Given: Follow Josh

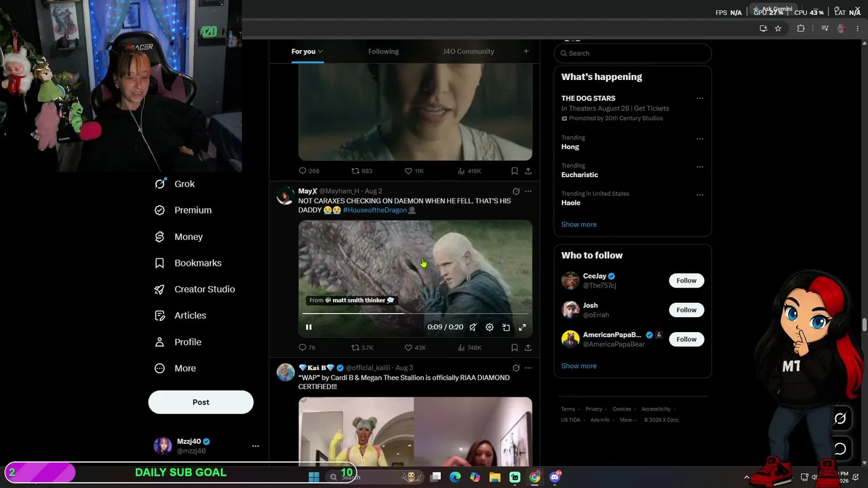Looking at the screenshot, I should click(686, 310).
